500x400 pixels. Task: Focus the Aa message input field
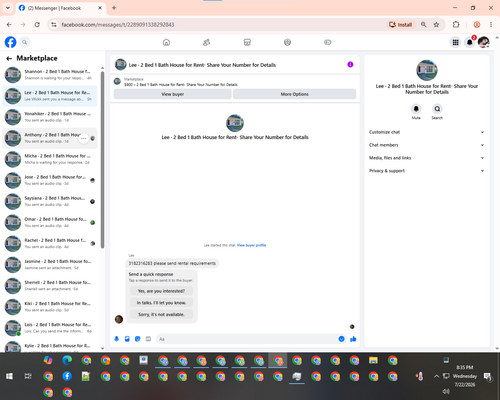coord(247,339)
